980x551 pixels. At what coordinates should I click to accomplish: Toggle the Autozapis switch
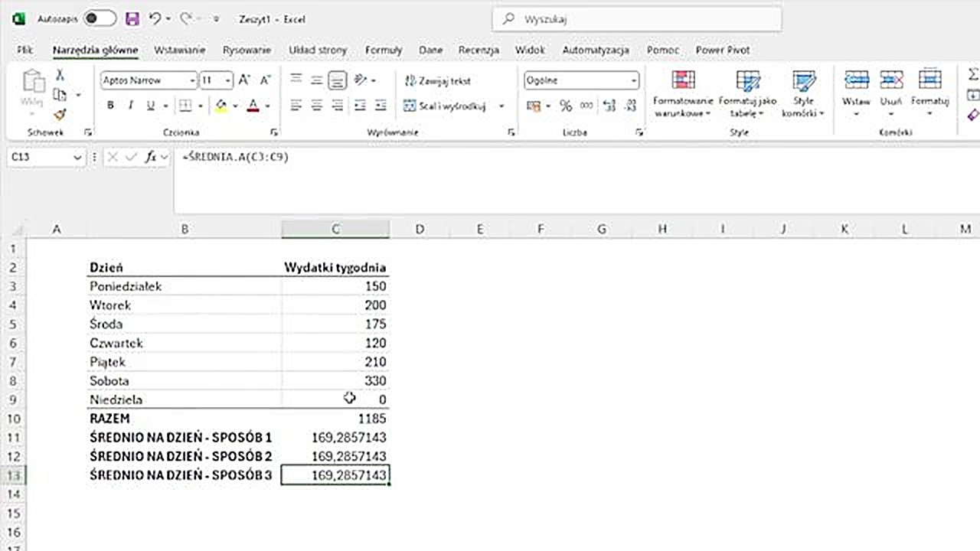(x=100, y=19)
